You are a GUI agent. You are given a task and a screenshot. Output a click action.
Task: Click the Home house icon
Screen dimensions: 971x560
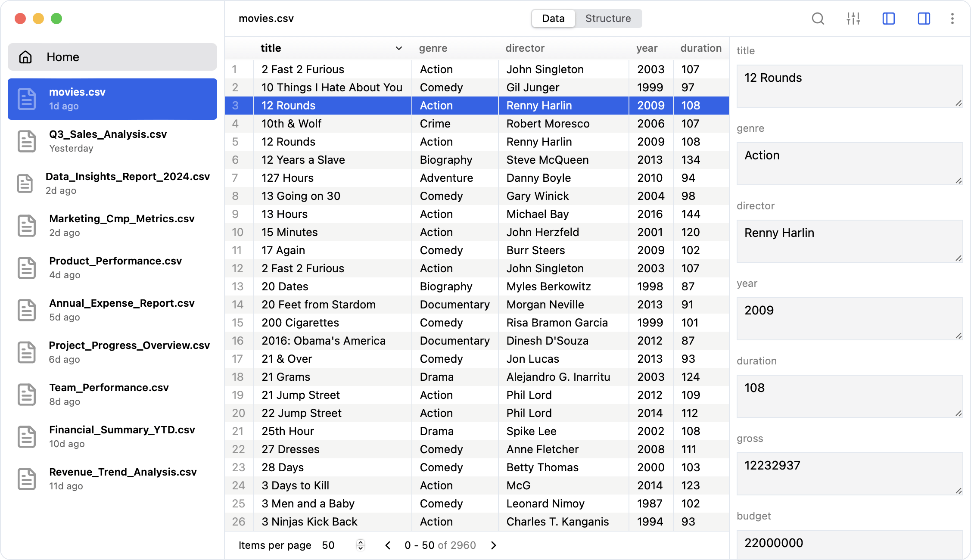(26, 57)
